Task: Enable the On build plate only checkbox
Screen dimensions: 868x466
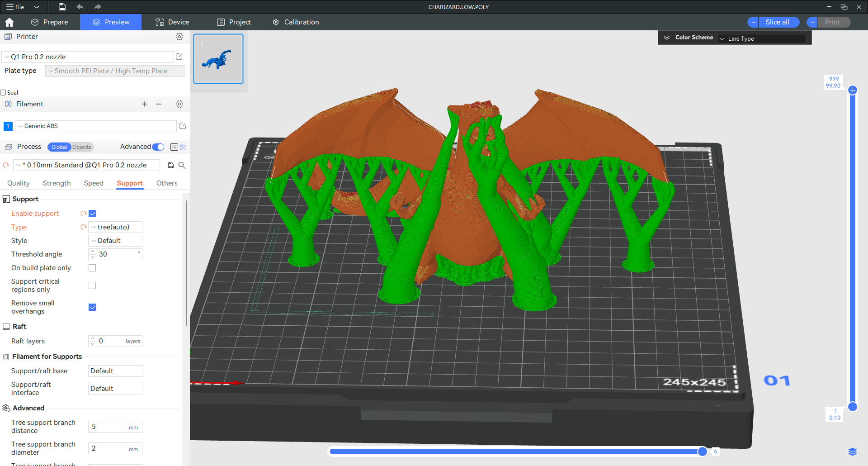Action: 92,268
